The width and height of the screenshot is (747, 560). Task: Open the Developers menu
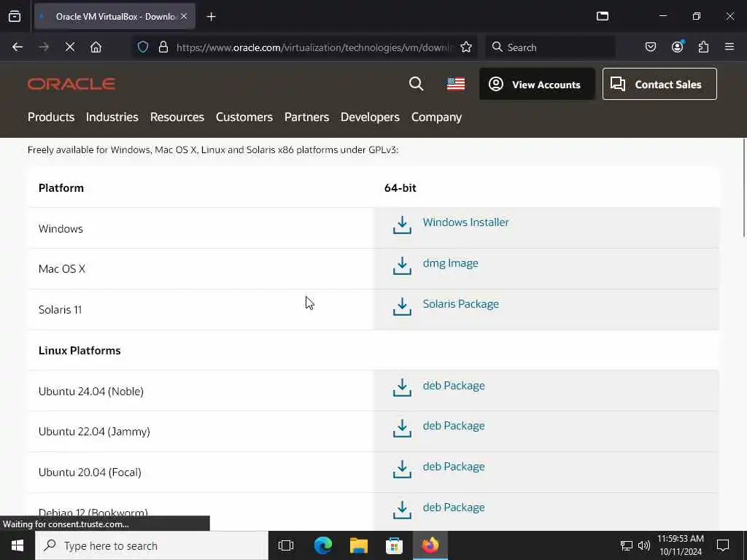click(x=370, y=117)
